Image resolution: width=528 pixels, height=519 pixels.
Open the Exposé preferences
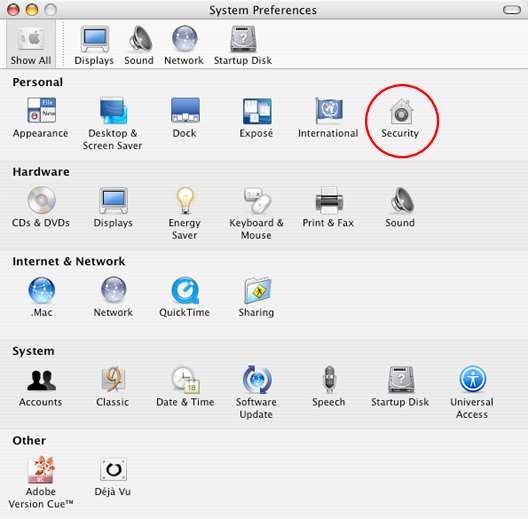point(257,118)
